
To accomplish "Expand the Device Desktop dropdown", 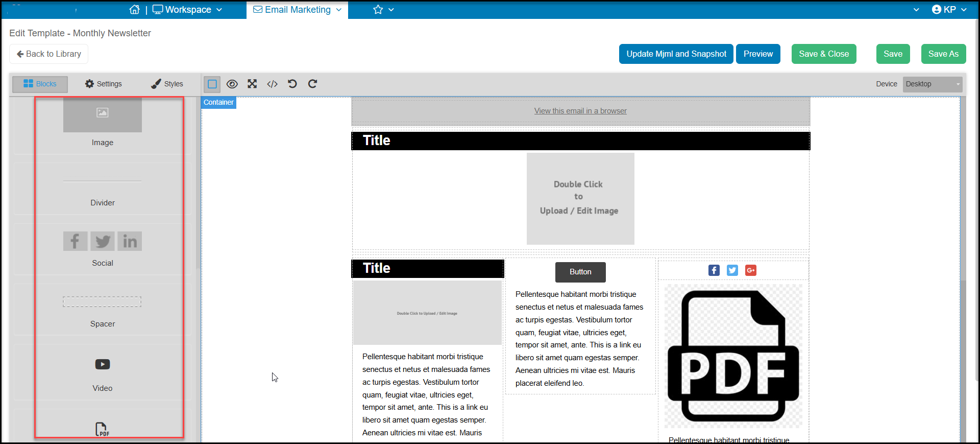I will (933, 84).
